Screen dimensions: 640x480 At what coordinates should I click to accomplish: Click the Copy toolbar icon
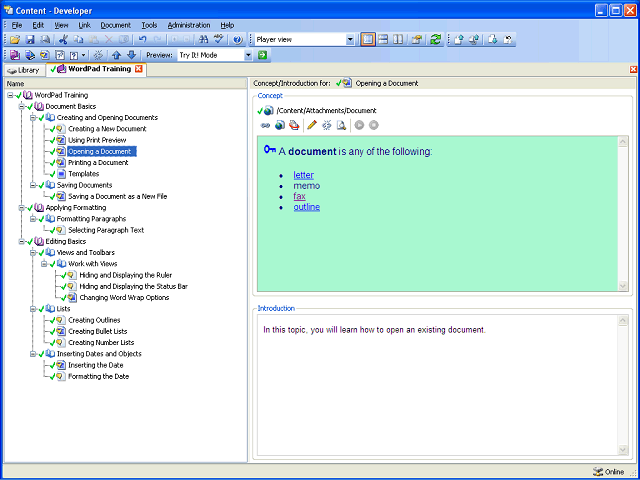click(x=78, y=40)
